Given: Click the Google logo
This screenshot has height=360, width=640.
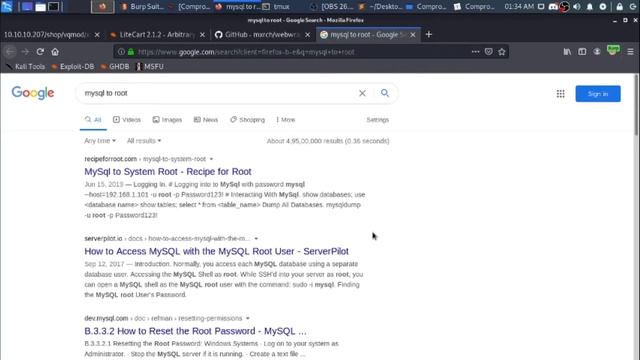Looking at the screenshot, I should point(33,93).
